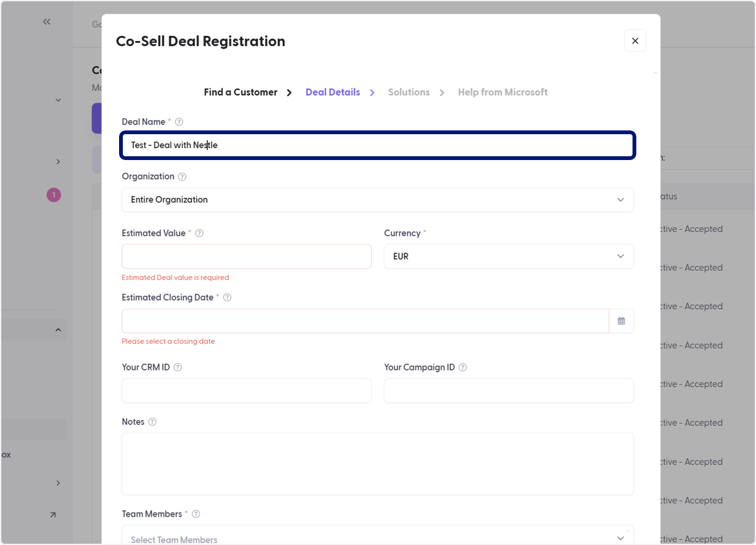Open the Select Team Members dropdown
Viewport: 756px width, 545px height.
coord(377,536)
